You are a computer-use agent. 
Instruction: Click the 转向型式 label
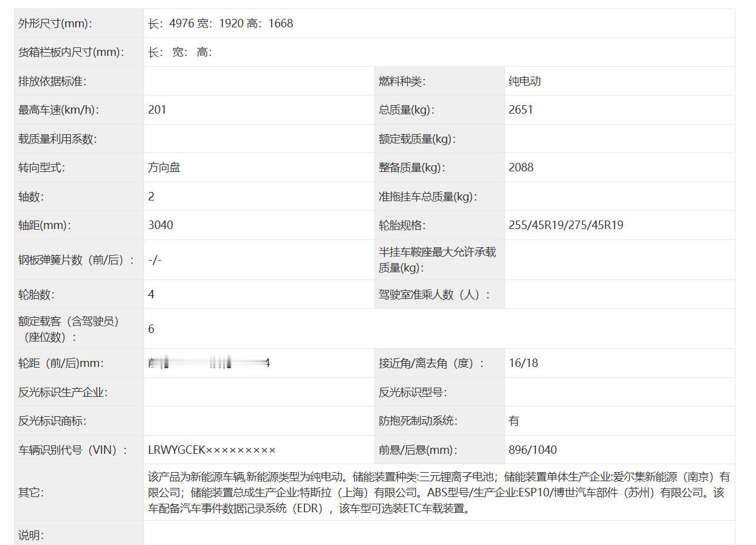[x=41, y=168]
